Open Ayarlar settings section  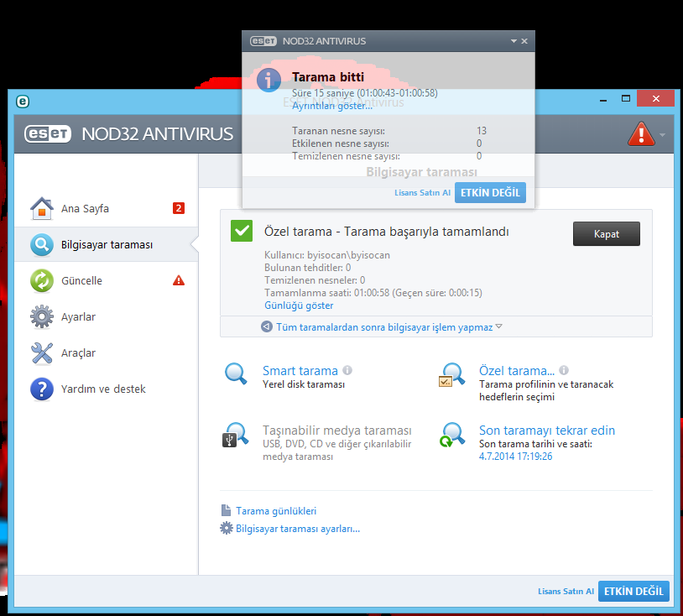(x=107, y=316)
